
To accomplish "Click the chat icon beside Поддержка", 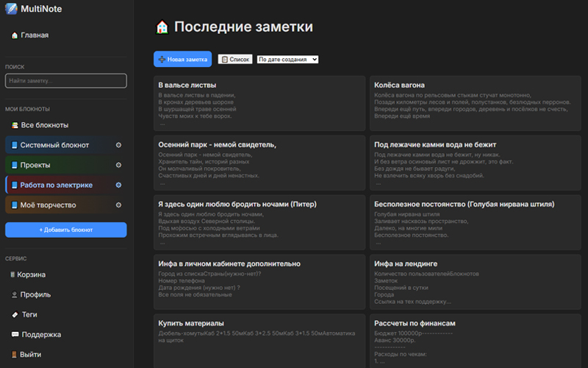I will 15,335.
